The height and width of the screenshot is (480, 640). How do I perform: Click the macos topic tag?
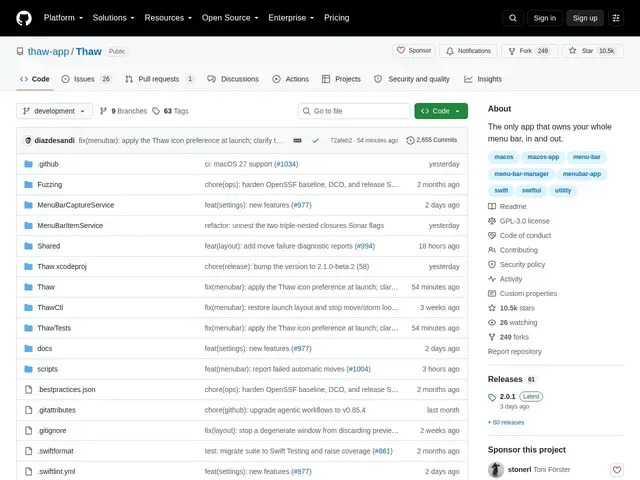coord(504,157)
